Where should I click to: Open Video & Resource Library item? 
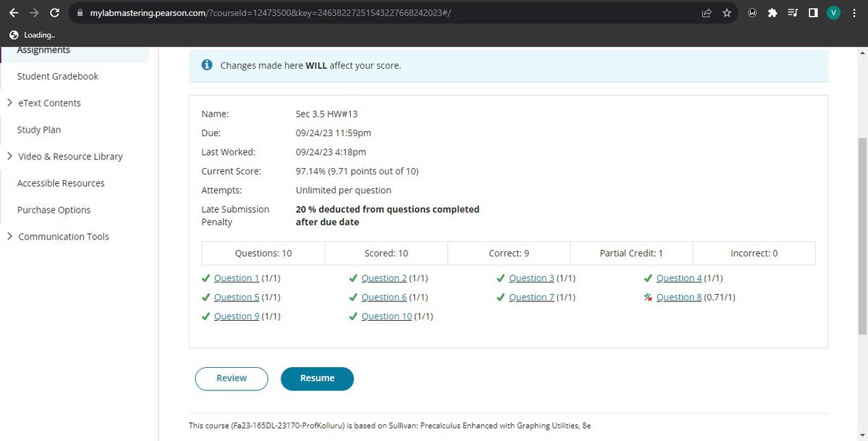pos(71,156)
